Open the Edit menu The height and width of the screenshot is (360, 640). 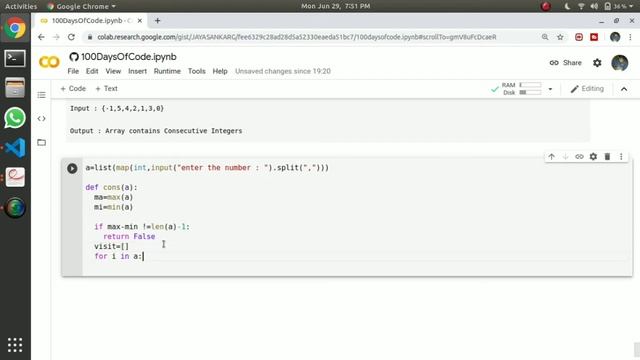(x=92, y=71)
